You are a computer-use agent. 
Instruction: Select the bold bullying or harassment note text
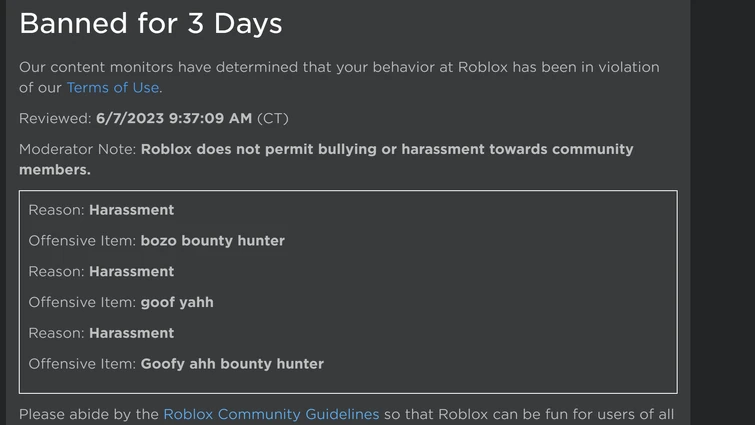386,149
